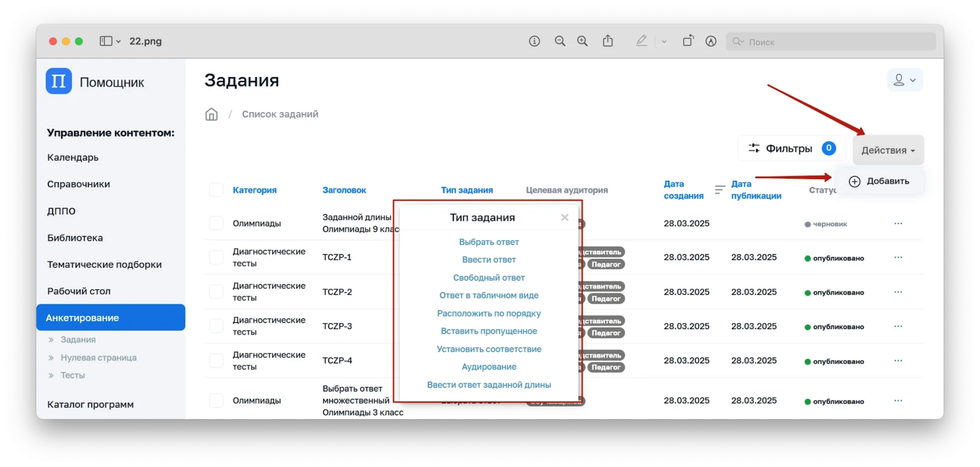The height and width of the screenshot is (467, 980).
Task: Click the rotate icon in toolbar
Action: (688, 41)
